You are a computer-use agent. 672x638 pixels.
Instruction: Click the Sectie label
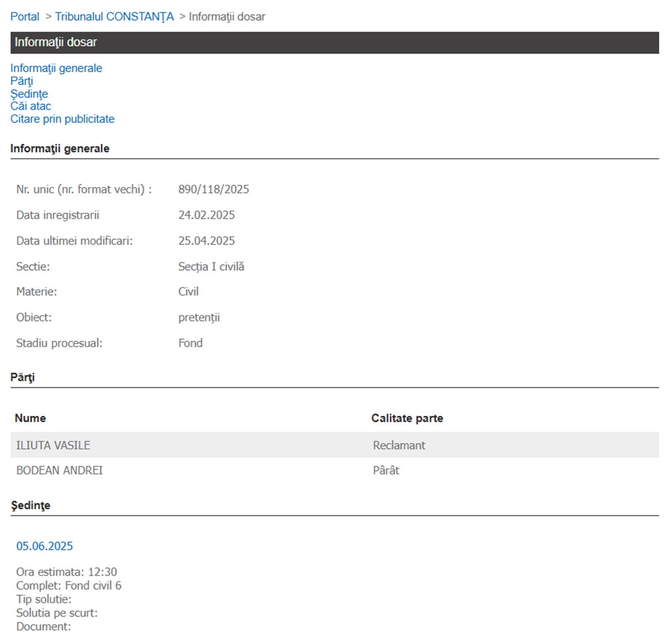coord(33,266)
